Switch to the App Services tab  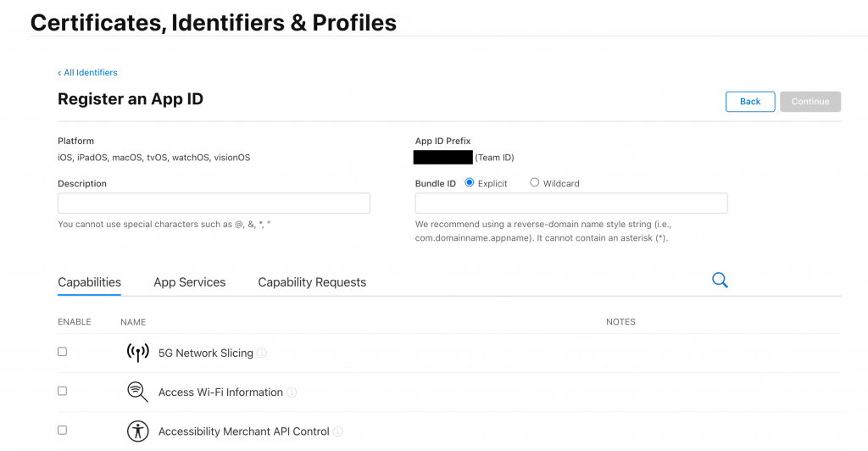189,282
